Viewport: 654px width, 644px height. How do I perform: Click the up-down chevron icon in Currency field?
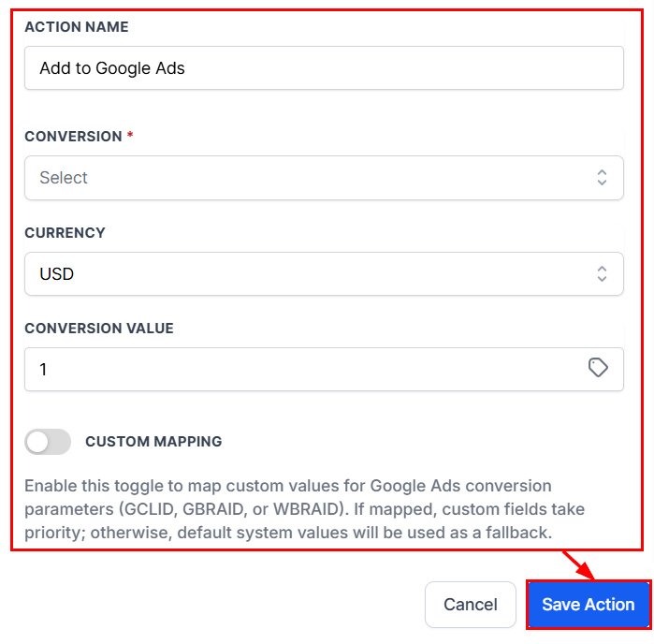pyautogui.click(x=602, y=274)
